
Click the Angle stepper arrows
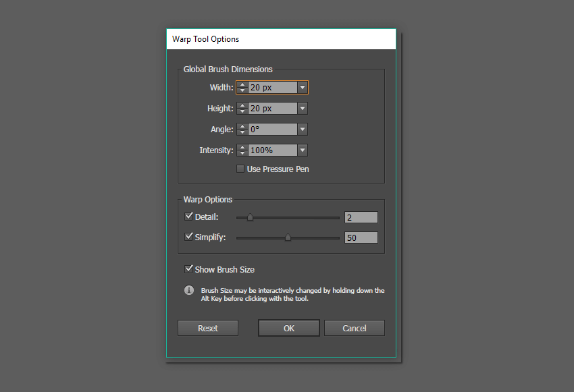coord(242,129)
